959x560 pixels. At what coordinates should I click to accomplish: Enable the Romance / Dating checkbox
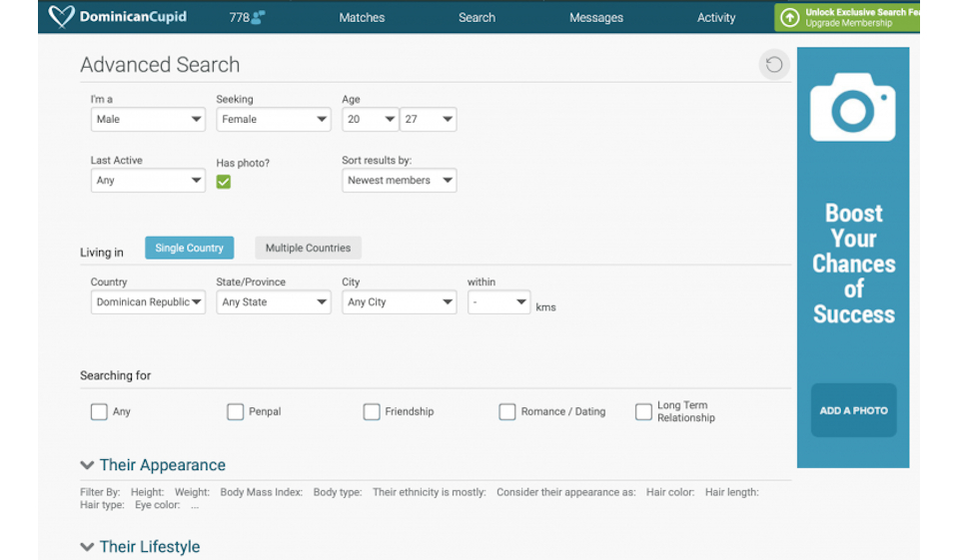(507, 411)
